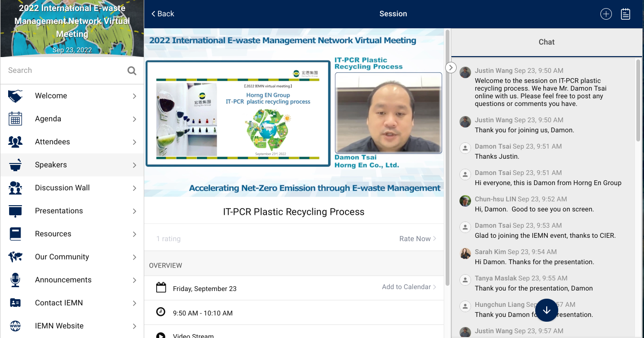The image size is (644, 338).
Task: Expand the Resources chevron
Action: tap(135, 234)
